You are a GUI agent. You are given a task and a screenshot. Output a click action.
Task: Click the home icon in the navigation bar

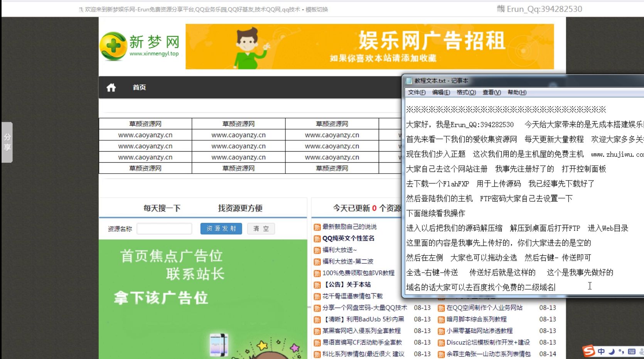click(111, 88)
